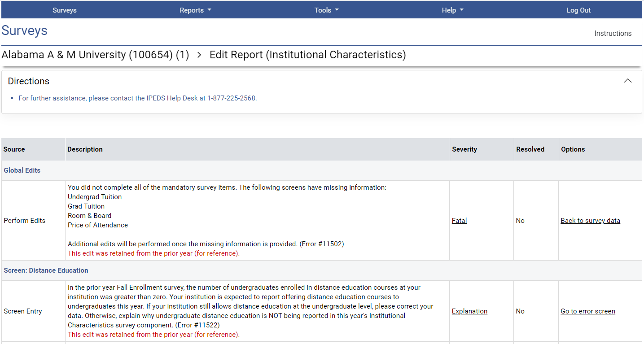Click the Directions panel title
This screenshot has width=644, height=344.
point(29,81)
